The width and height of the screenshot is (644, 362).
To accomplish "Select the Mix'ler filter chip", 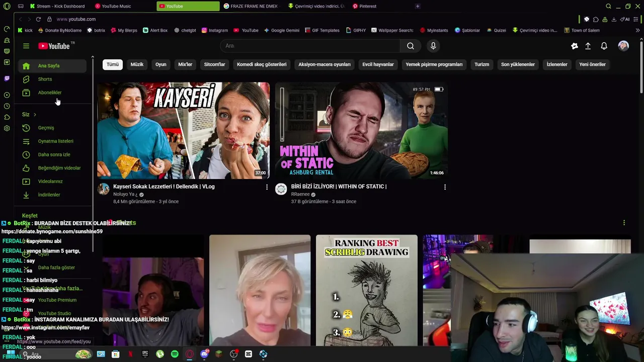I will 185,64.
